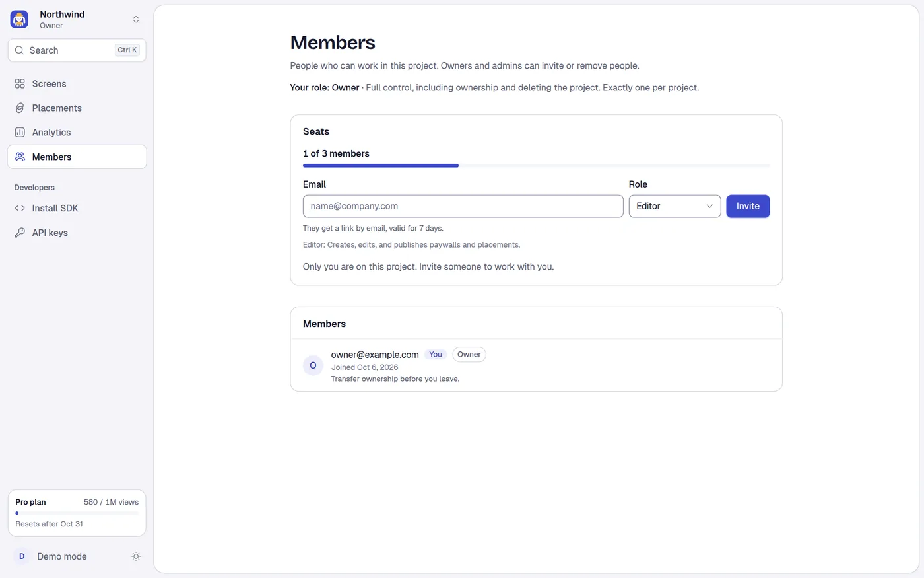
Task: Open Placements in the sidebar
Action: click(77, 108)
